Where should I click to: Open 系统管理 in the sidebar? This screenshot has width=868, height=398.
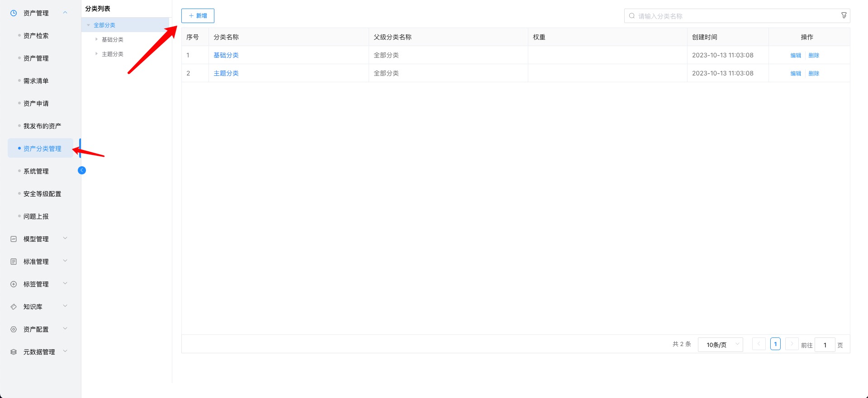pos(36,171)
